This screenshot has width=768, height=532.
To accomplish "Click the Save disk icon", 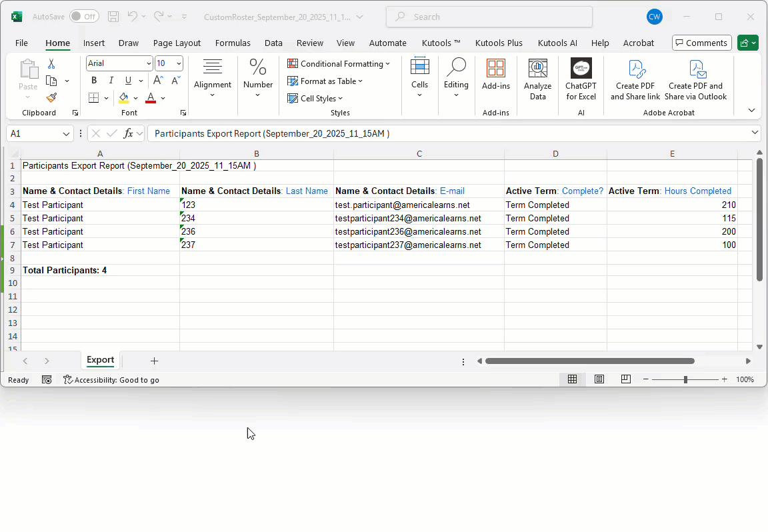I will tap(113, 17).
